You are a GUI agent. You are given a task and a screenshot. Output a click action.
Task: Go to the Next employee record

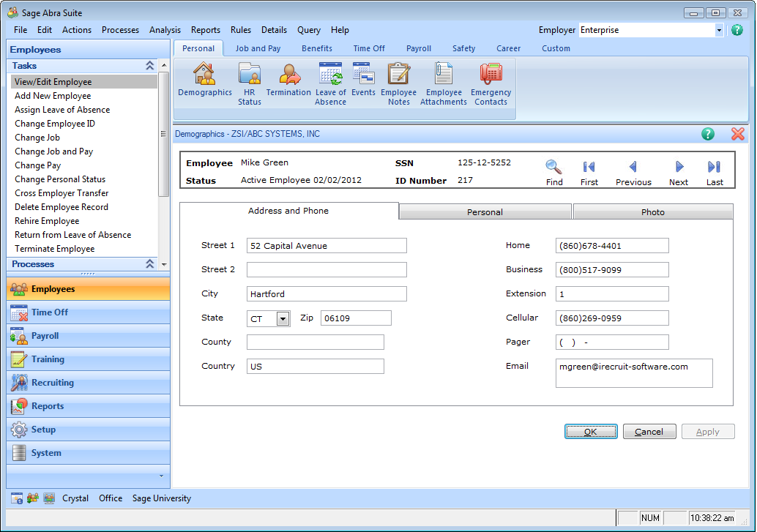[679, 168]
